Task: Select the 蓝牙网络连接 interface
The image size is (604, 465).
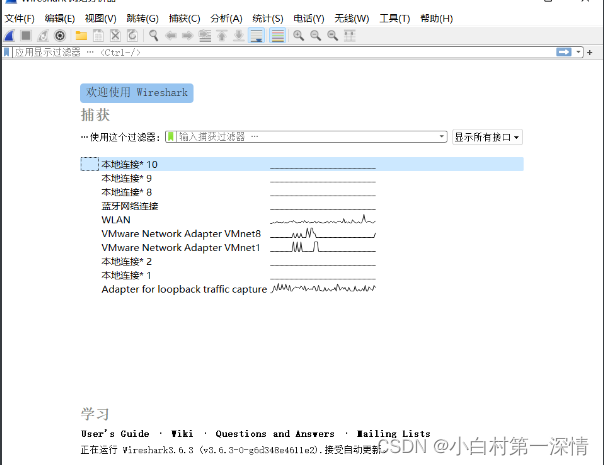Action: click(x=302, y=206)
